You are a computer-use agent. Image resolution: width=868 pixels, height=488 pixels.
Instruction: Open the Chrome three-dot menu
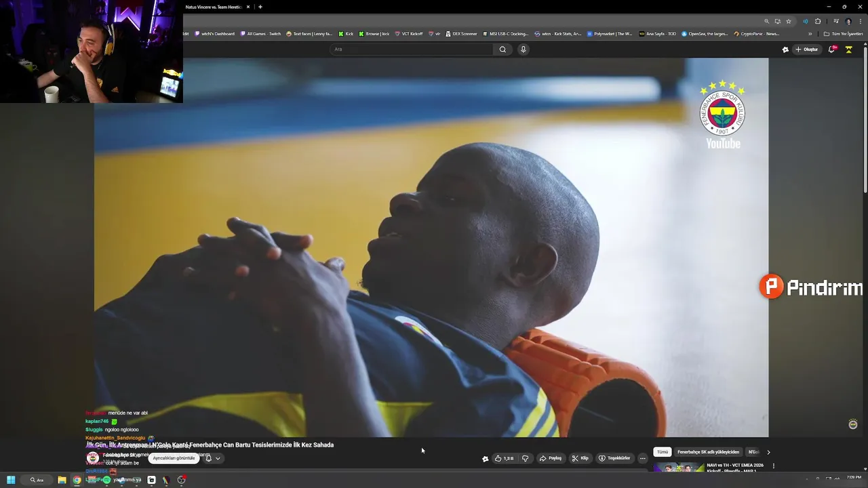pyautogui.click(x=860, y=21)
